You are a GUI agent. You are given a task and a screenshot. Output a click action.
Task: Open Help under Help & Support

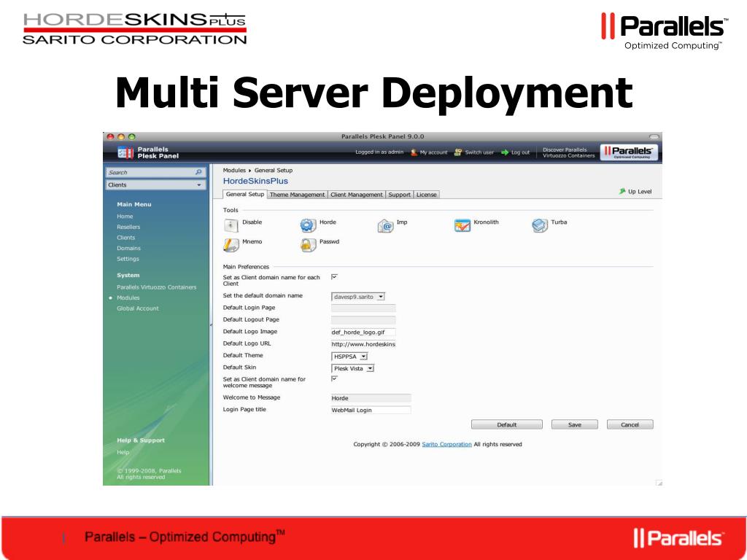(123, 452)
